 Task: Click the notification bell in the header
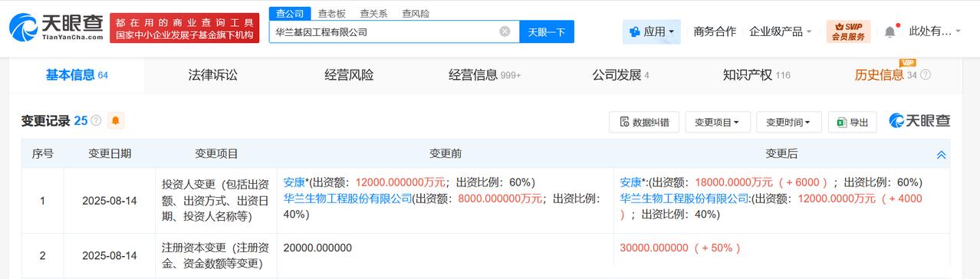890,31
